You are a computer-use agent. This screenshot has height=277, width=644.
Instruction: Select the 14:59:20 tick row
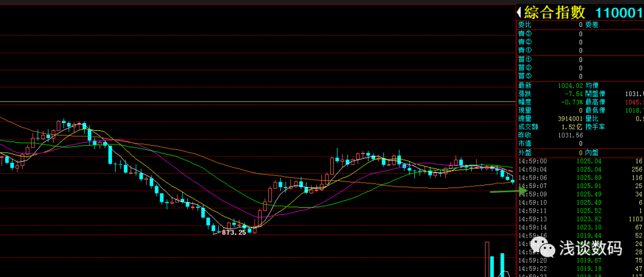[580, 260]
